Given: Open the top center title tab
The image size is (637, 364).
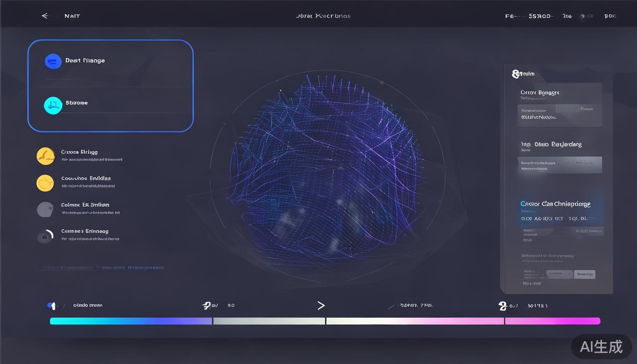Looking at the screenshot, I should pos(323,16).
